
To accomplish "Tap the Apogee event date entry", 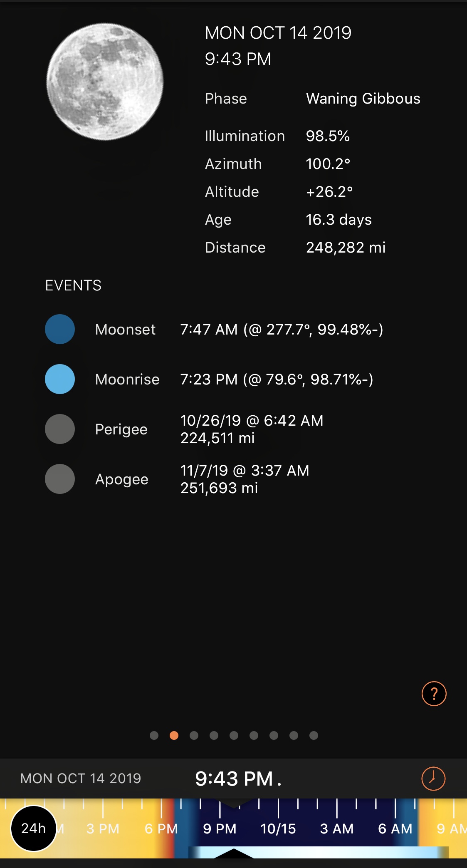I will 245,479.
